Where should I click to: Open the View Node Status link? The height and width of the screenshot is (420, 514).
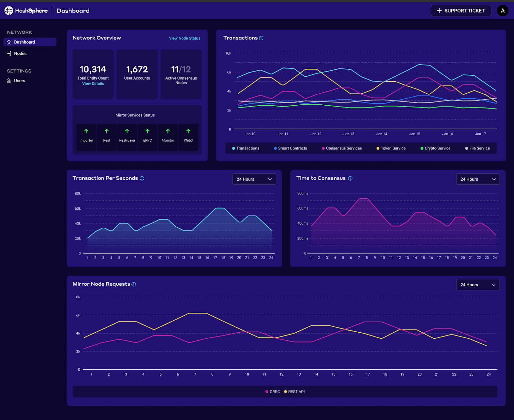[184, 38]
